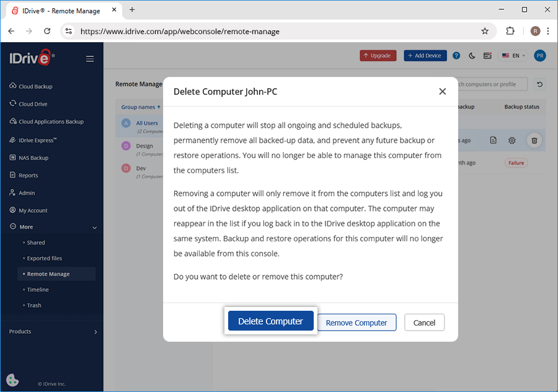Open Cloud Backup in the sidebar

[x=31, y=86]
